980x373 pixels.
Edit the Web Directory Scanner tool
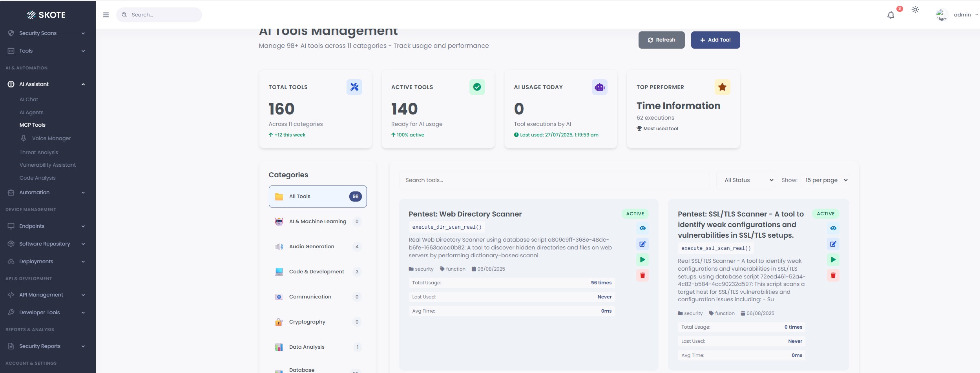[642, 244]
